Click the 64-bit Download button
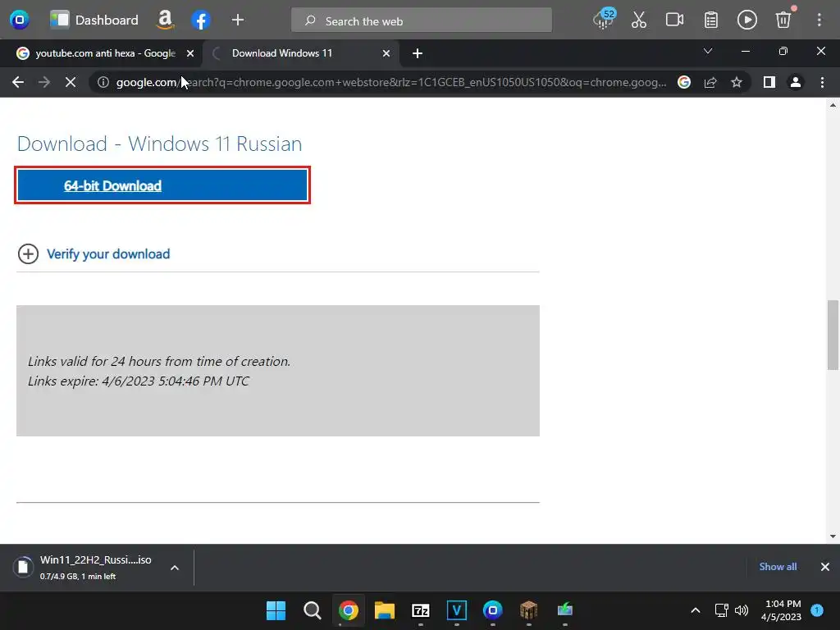Screen dimensions: 840x630 162,185
